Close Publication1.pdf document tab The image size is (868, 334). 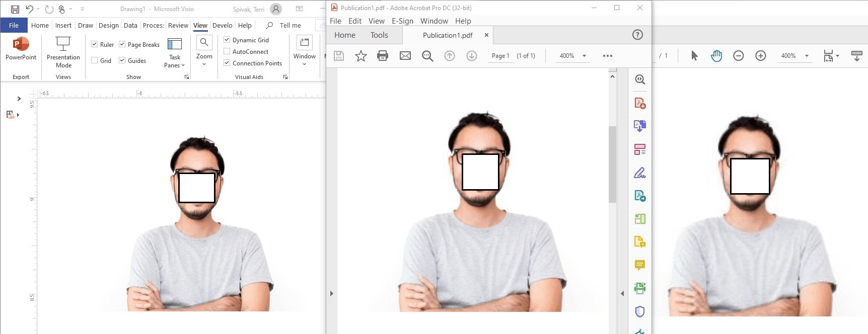(486, 35)
